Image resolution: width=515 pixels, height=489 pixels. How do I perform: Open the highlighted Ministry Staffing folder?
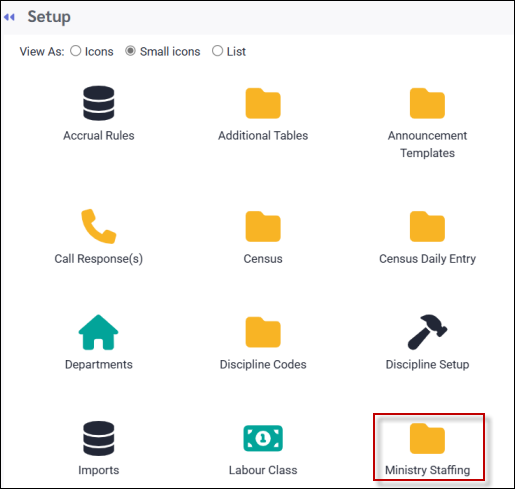coord(427,438)
